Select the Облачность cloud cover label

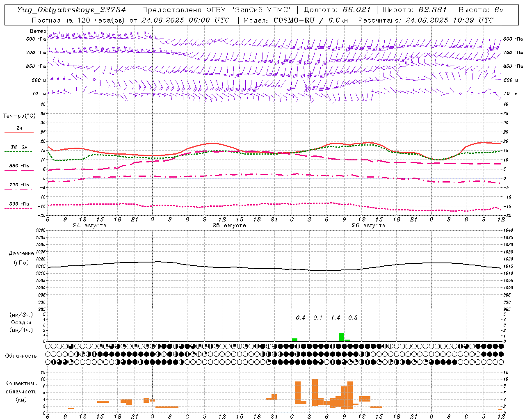[21, 356]
